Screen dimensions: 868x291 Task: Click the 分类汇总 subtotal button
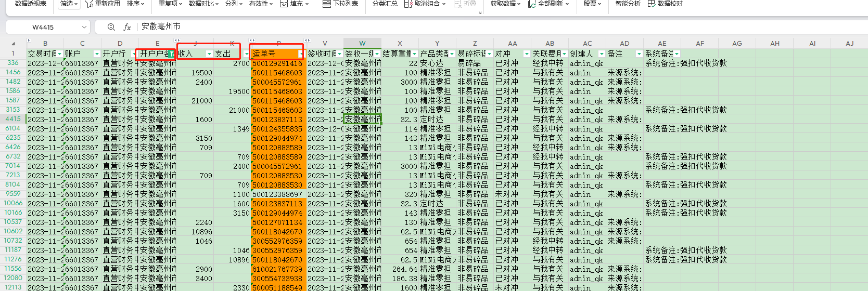pyautogui.click(x=385, y=4)
